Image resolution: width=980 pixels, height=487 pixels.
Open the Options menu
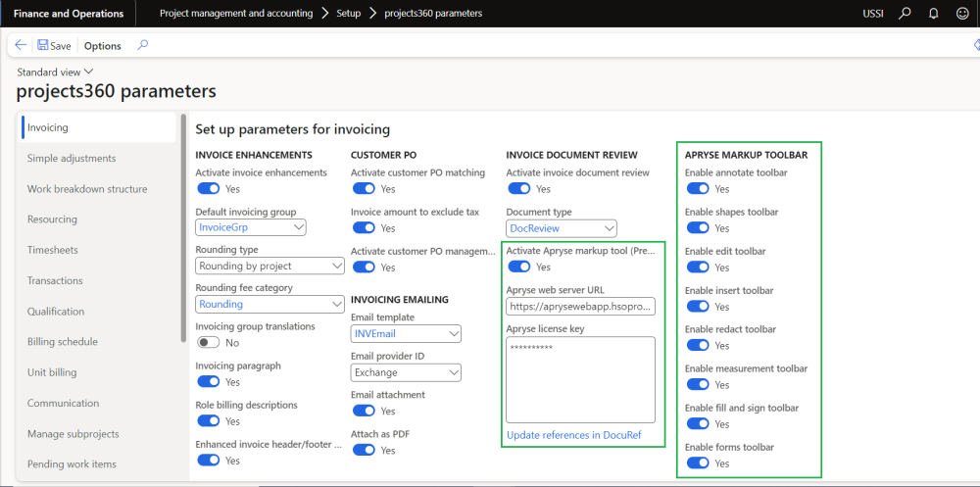click(102, 46)
